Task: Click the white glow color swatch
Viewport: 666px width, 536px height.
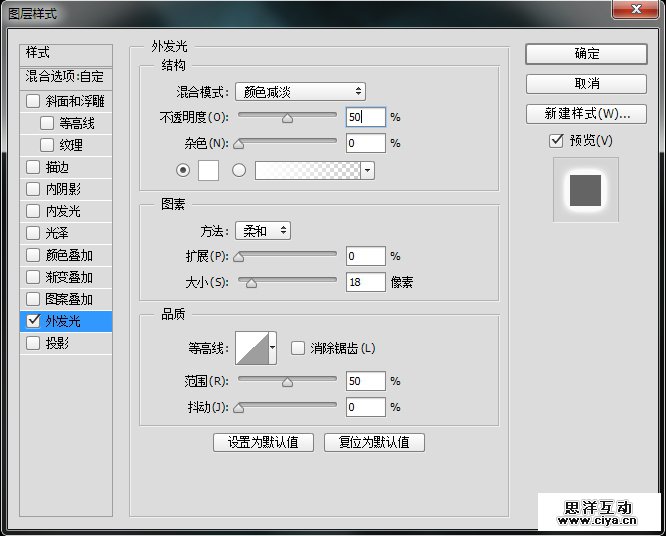Action: [x=208, y=170]
